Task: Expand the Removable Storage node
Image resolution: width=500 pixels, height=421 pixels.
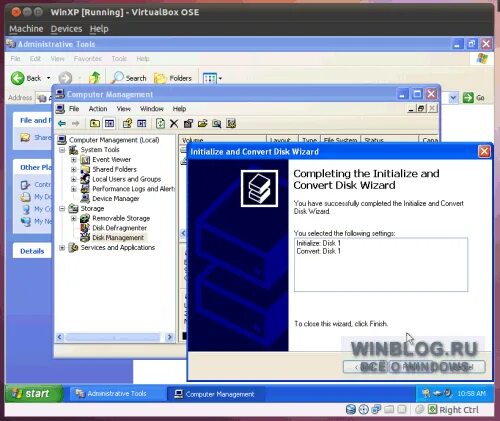Action: coord(74,218)
